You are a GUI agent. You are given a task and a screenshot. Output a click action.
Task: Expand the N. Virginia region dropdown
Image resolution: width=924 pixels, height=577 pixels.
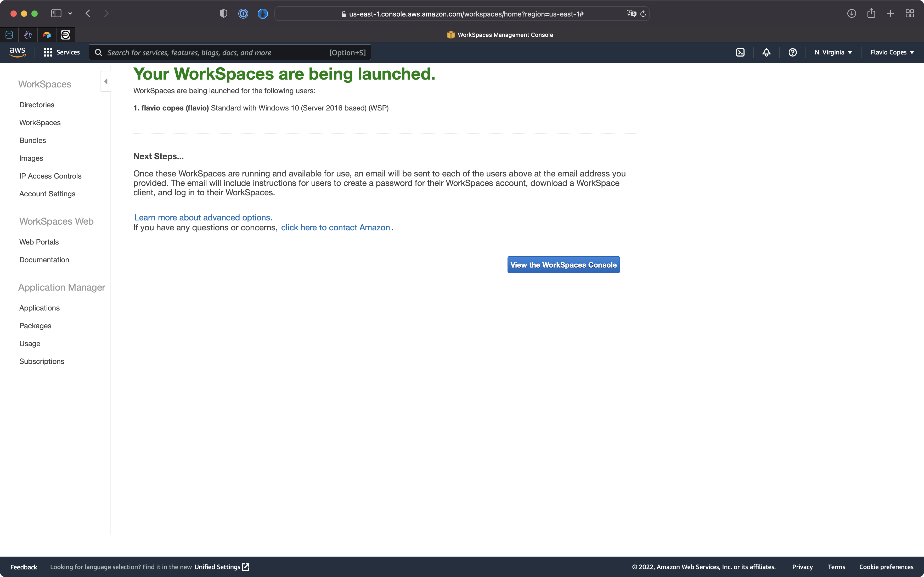click(833, 52)
